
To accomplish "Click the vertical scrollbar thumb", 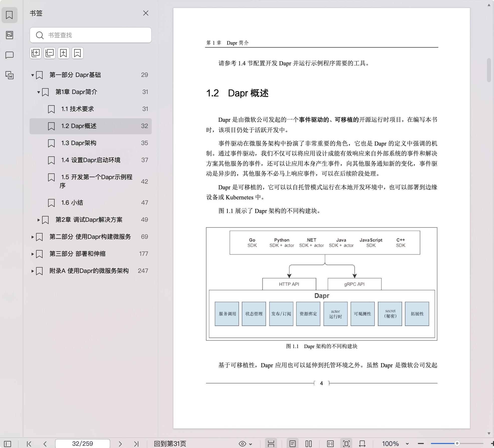I will tap(489, 70).
